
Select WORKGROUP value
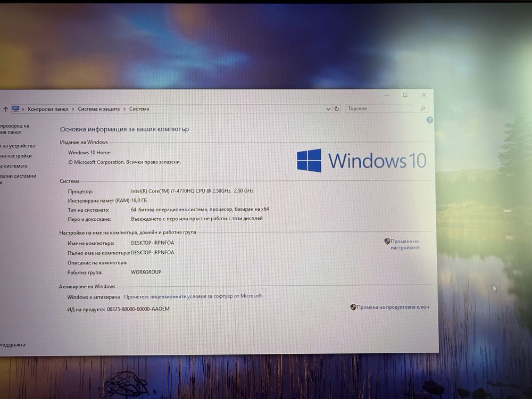pos(146,272)
